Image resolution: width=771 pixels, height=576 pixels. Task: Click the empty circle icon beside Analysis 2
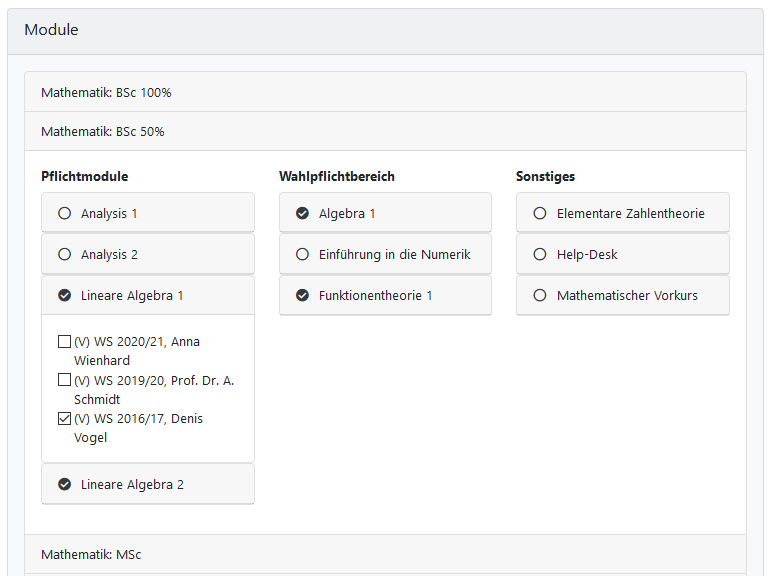coord(65,254)
